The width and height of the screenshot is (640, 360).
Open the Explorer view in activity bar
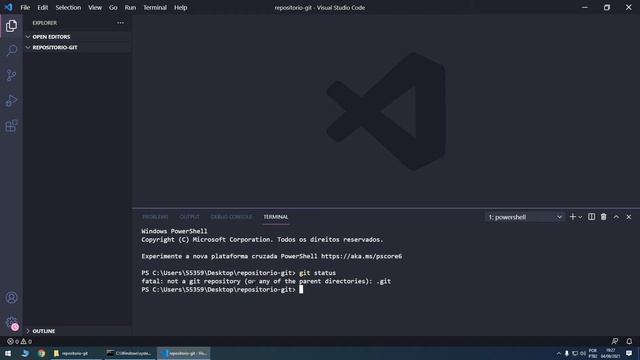(x=11, y=26)
